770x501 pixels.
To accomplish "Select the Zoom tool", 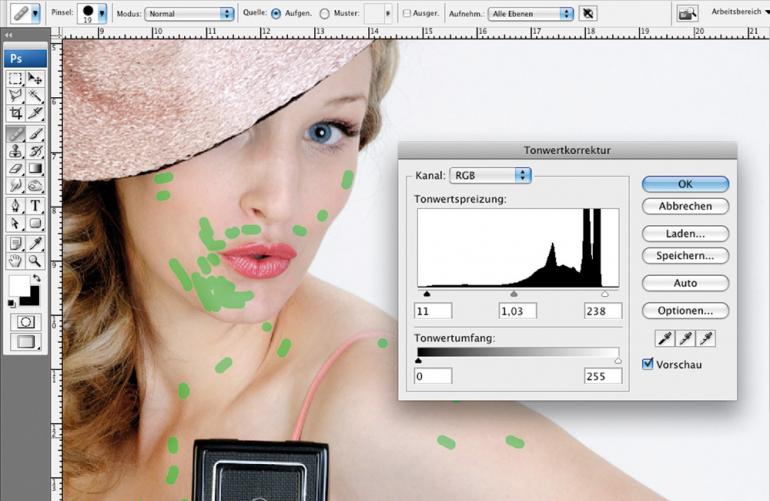I will pyautogui.click(x=35, y=261).
